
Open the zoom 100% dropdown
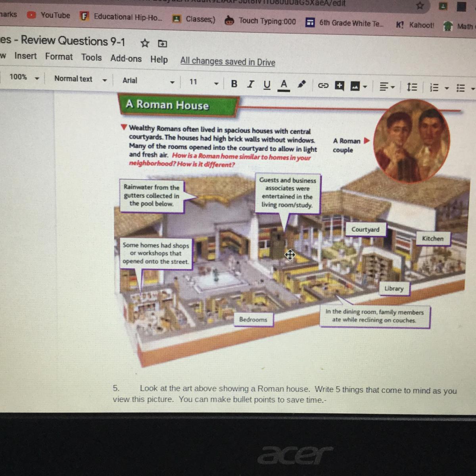pos(24,77)
